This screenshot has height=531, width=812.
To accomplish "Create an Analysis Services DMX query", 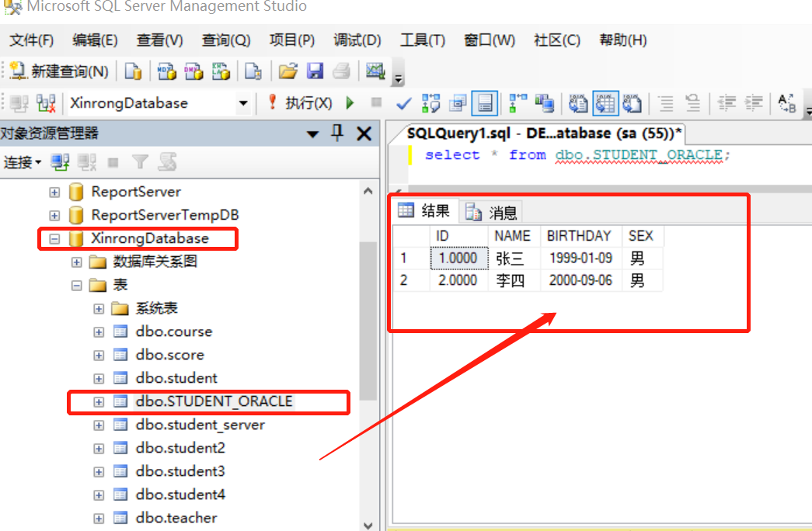I will coord(193,71).
